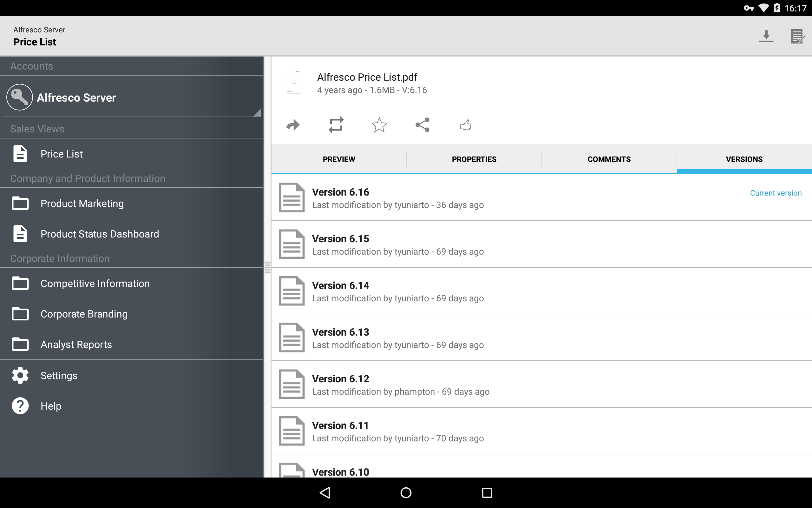Tap the Competitive Information folder icon

coord(20,283)
